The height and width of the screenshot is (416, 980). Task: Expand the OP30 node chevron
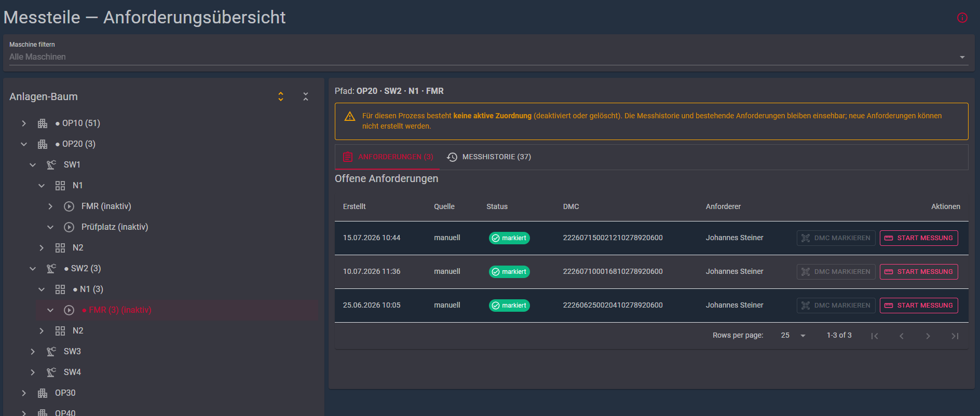click(x=24, y=393)
